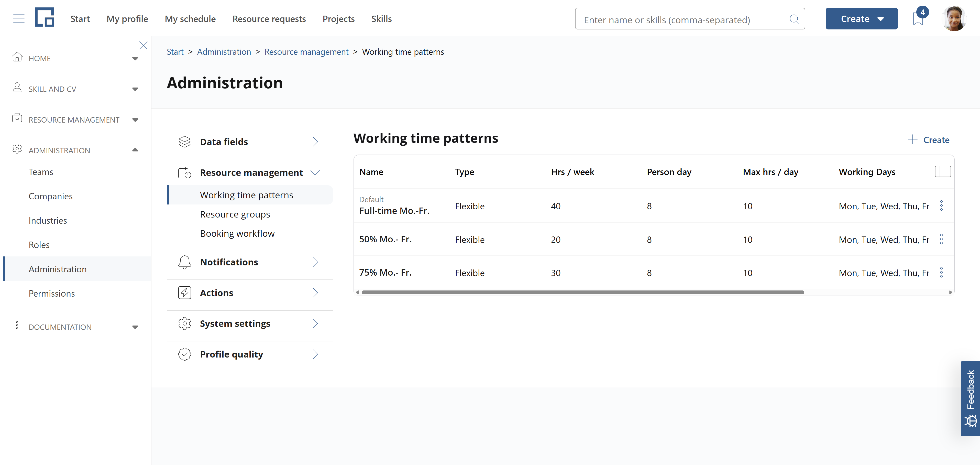
Task: Click the Administration gear icon in sidebar
Action: coord(17,149)
